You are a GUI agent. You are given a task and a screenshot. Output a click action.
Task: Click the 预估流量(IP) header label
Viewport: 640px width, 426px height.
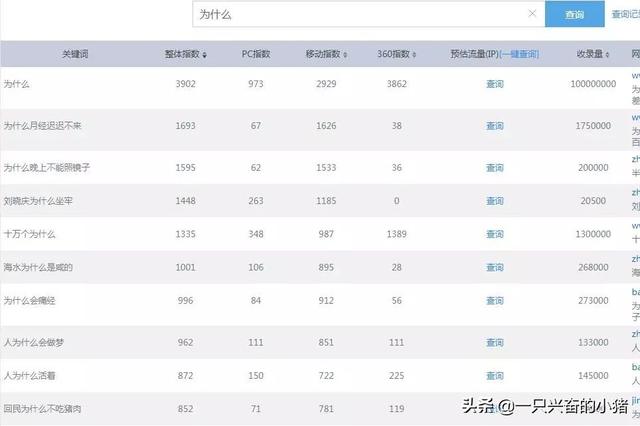(x=475, y=54)
